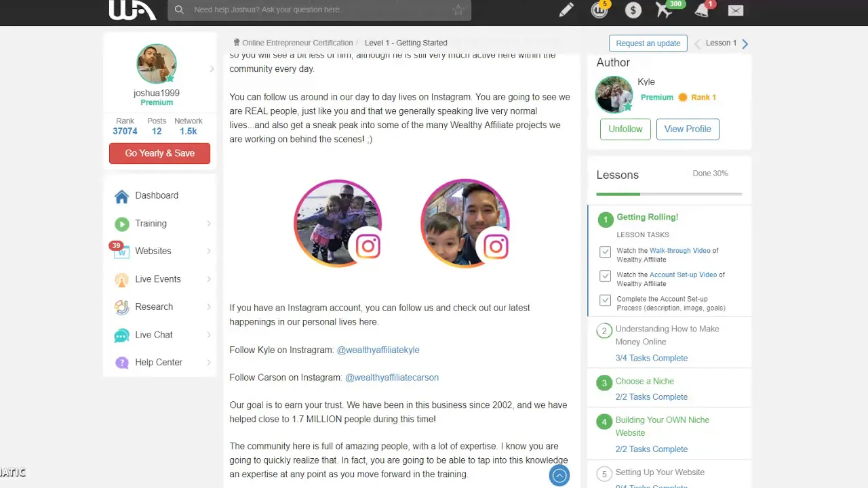Open lesson Understanding How to Make Money Online
Image resolution: width=868 pixels, height=488 pixels.
[667, 335]
